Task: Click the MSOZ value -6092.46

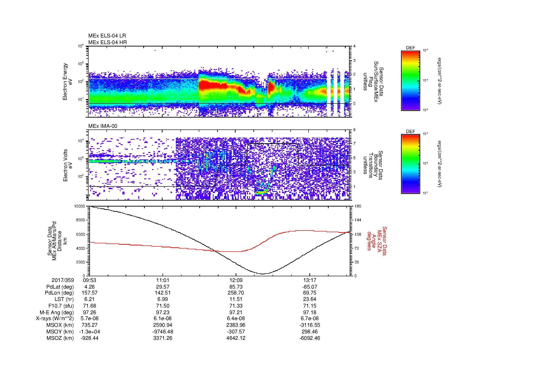Action: [x=310, y=338]
